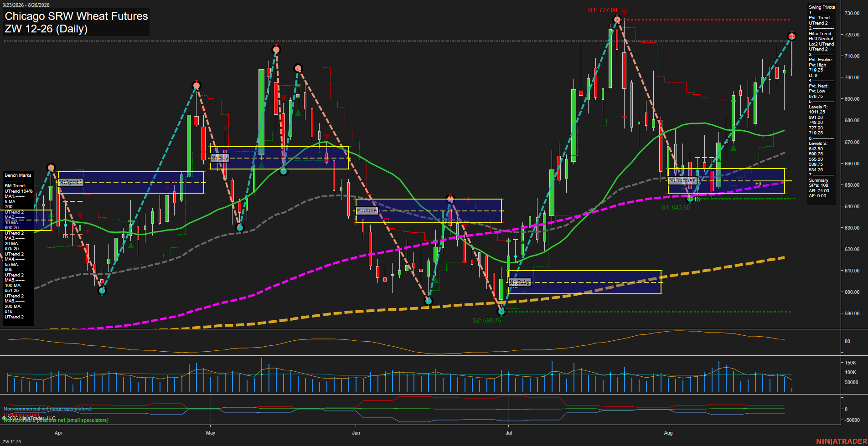Click the Chicago SRW Wheat Futures title
868x446 pixels.
[x=76, y=16]
